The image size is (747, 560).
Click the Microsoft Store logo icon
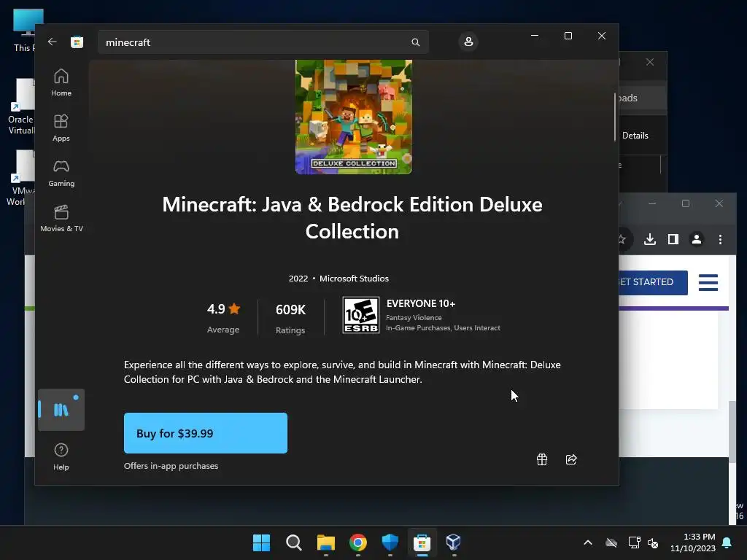pyautogui.click(x=77, y=42)
